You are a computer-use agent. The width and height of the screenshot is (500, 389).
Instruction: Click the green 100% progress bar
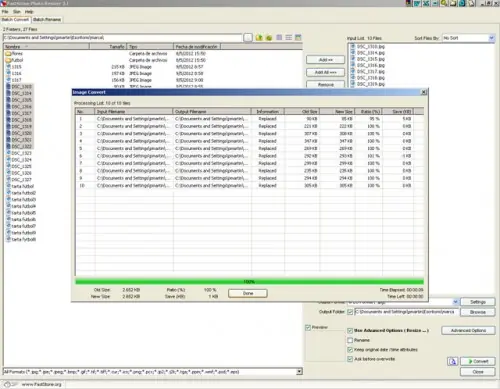(249, 282)
